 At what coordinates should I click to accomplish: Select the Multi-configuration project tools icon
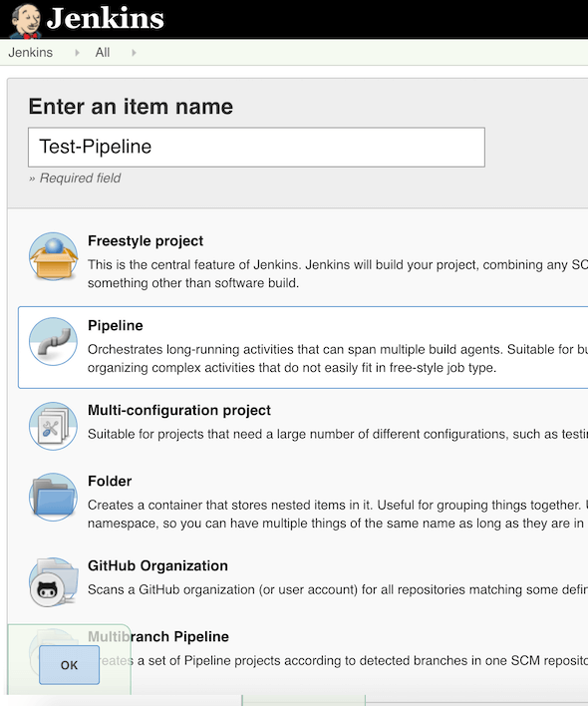pyautogui.click(x=53, y=426)
